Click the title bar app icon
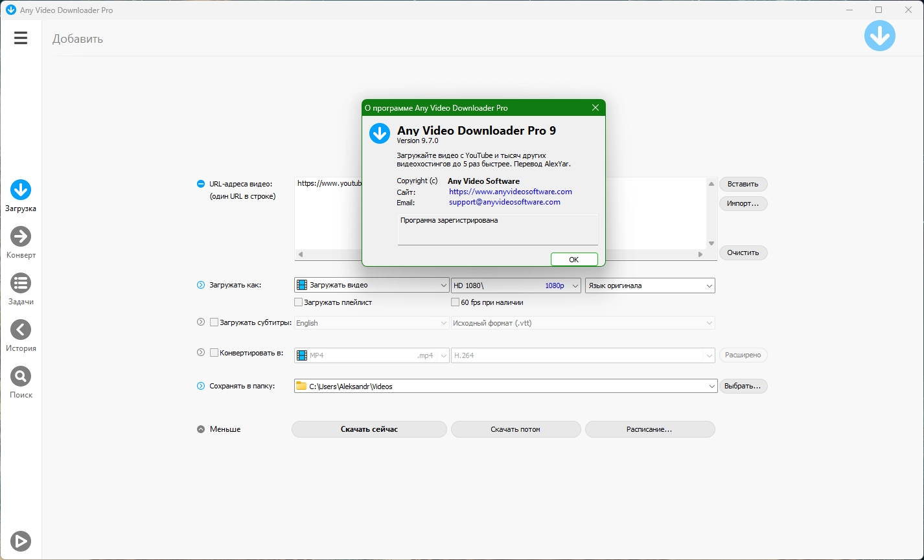The image size is (924, 560). point(11,10)
